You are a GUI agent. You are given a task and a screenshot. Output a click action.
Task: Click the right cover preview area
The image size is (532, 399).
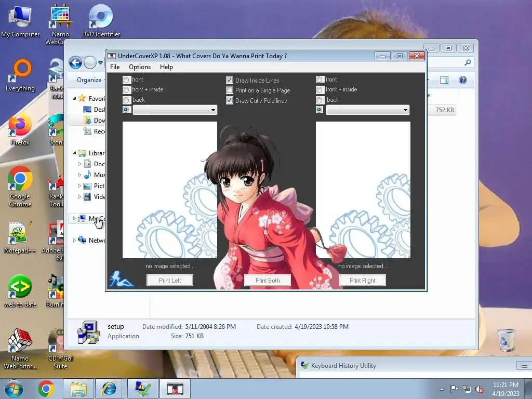coord(363,190)
